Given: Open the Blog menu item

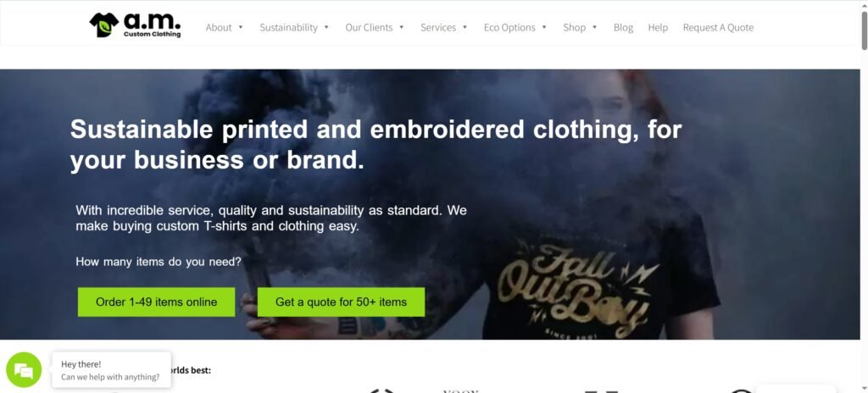Looking at the screenshot, I should 623,27.
